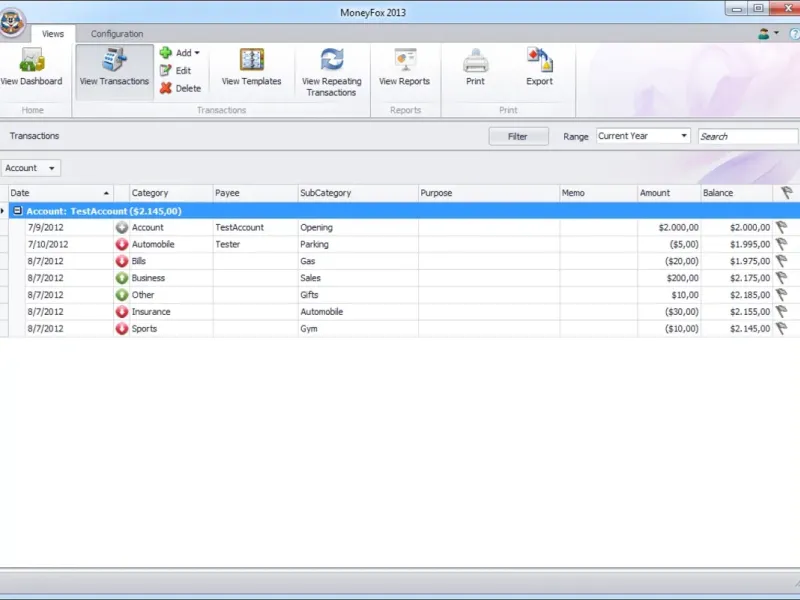Toggle flag on the Gifts transaction row
800x600 pixels.
[781, 295]
